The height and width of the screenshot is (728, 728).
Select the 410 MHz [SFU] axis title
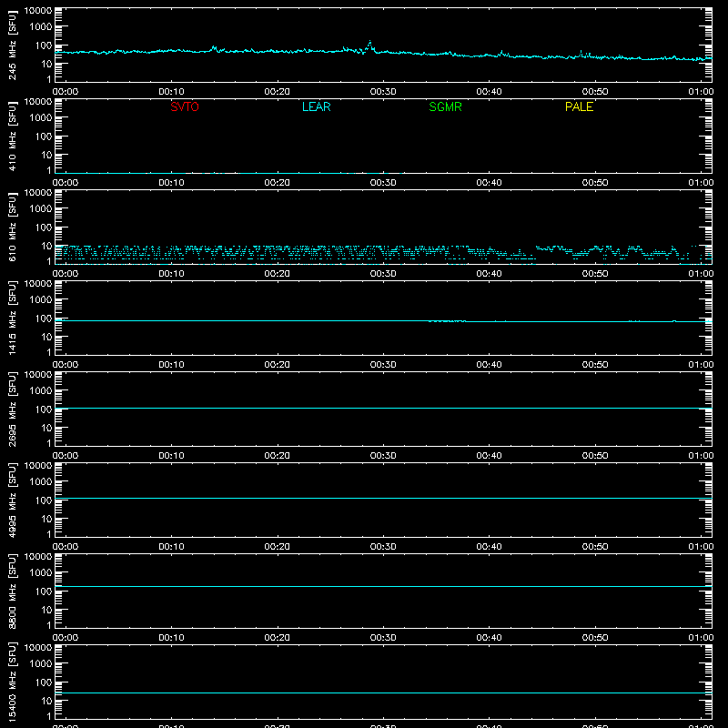click(x=12, y=136)
